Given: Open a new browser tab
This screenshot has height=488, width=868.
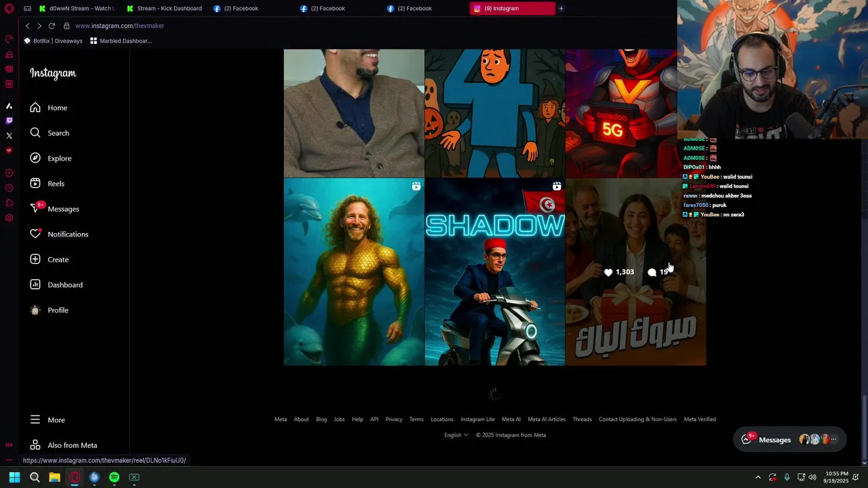Looking at the screenshot, I should click(x=561, y=9).
